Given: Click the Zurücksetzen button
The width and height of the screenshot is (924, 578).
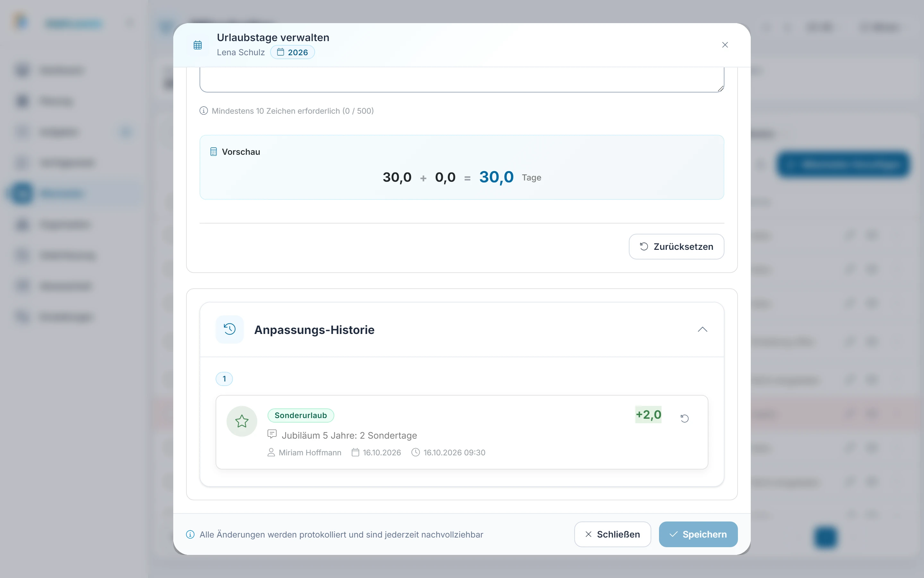Looking at the screenshot, I should (x=676, y=247).
